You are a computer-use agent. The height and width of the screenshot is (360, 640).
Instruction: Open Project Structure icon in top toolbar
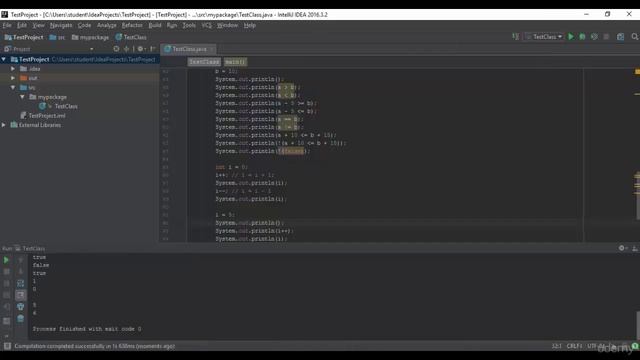click(620, 37)
